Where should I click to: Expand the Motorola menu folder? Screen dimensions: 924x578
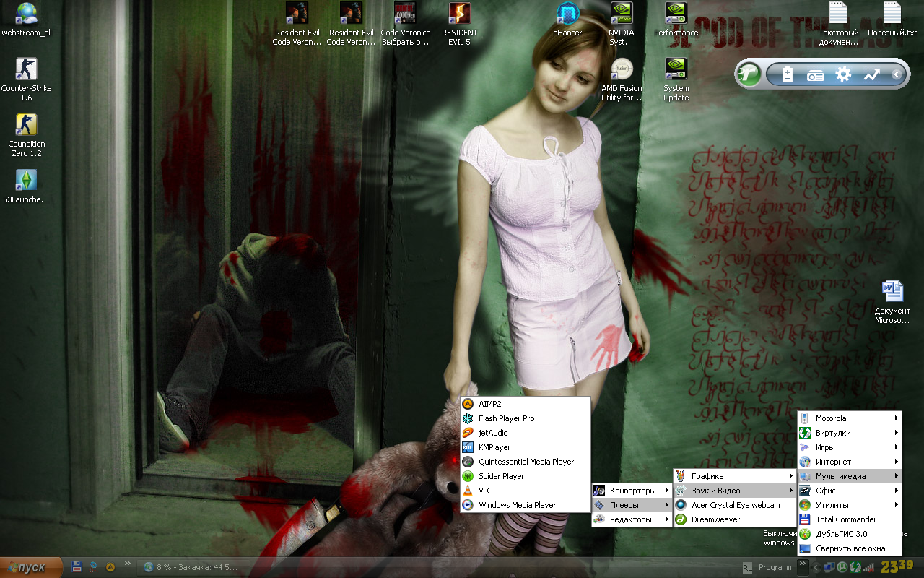[850, 418]
